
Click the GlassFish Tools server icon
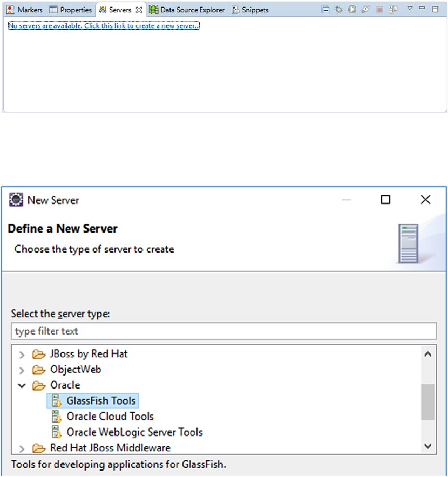pyautogui.click(x=56, y=400)
